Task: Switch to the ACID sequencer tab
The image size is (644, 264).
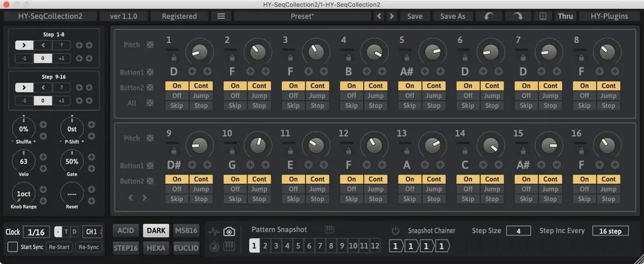Action: (x=125, y=230)
